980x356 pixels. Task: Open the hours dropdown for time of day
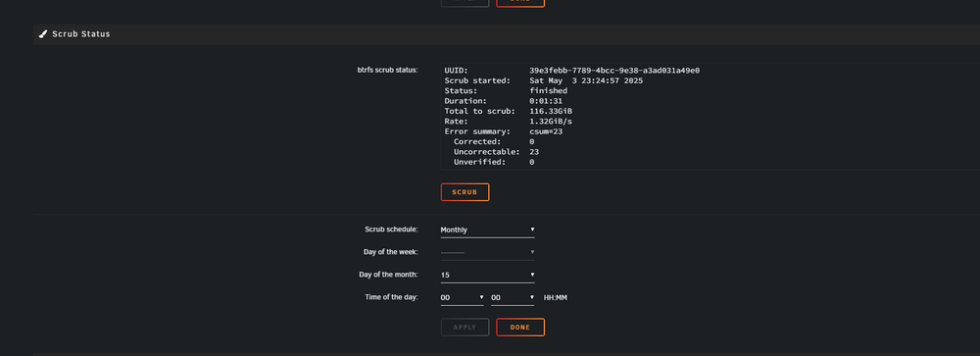462,298
